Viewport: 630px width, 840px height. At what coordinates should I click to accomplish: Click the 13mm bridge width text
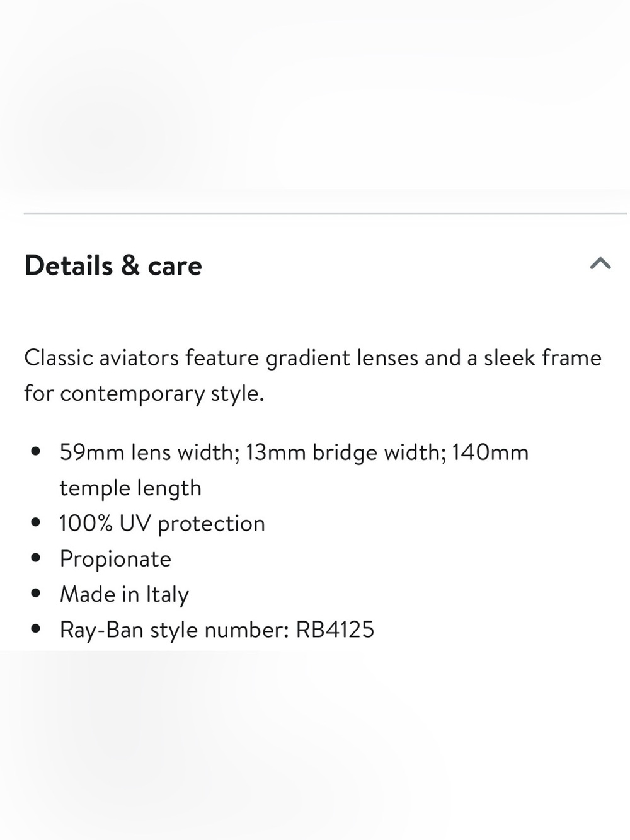tap(346, 452)
